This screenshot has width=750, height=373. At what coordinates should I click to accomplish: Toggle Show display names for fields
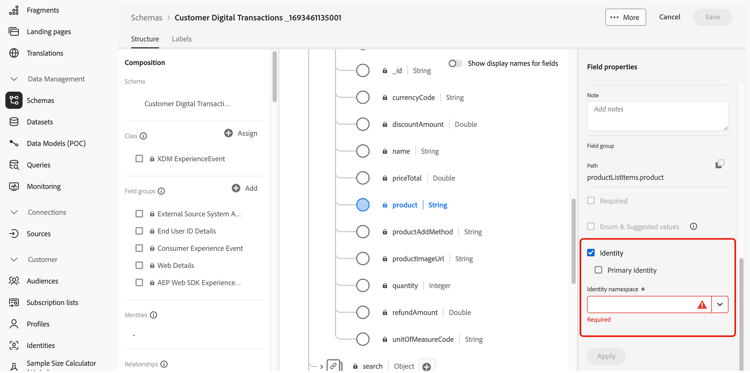(455, 64)
